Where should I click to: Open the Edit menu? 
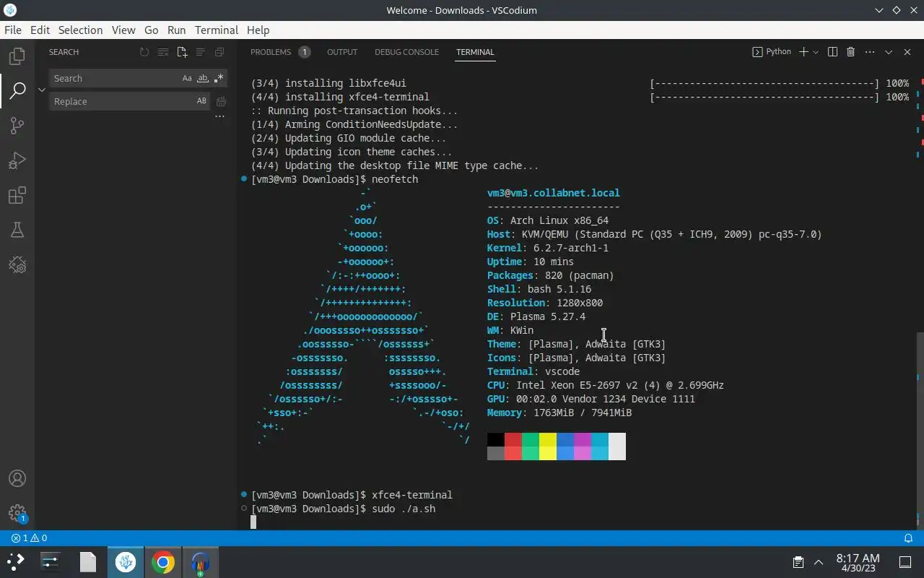click(x=40, y=30)
